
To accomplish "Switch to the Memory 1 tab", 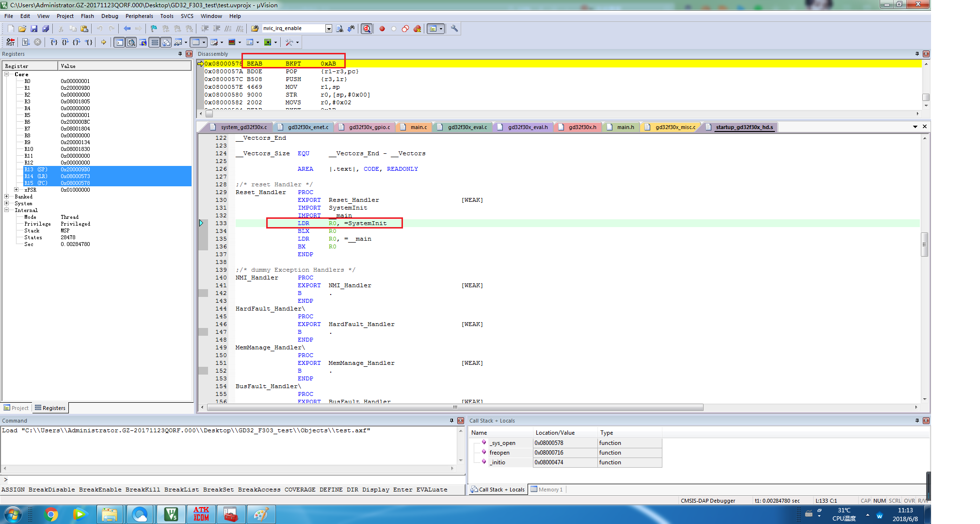I will [547, 490].
